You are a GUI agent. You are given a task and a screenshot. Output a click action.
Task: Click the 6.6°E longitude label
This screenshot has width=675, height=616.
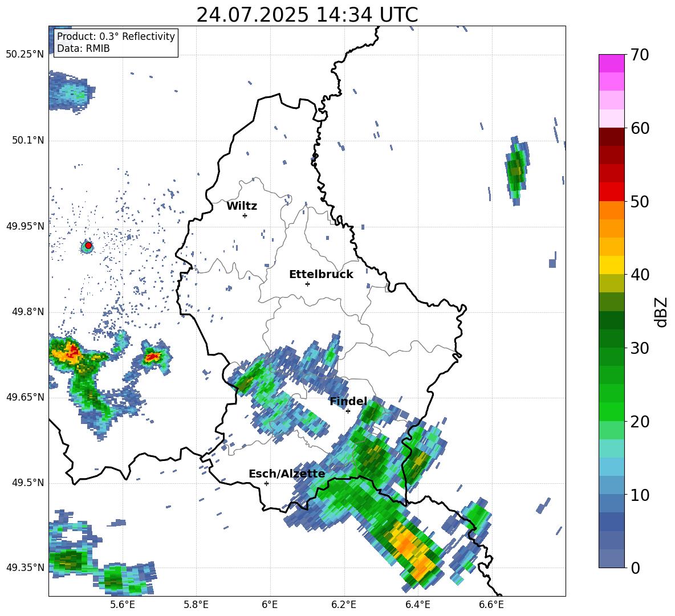[491, 605]
